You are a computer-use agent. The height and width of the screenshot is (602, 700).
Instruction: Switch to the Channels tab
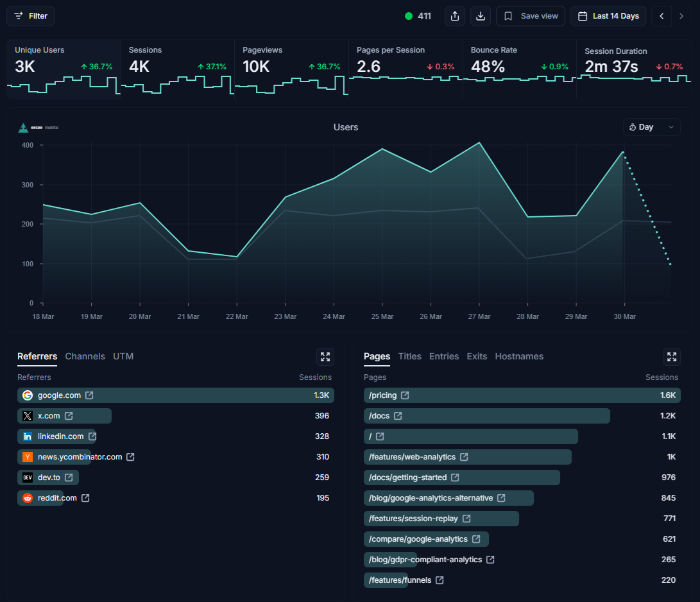[x=85, y=356]
